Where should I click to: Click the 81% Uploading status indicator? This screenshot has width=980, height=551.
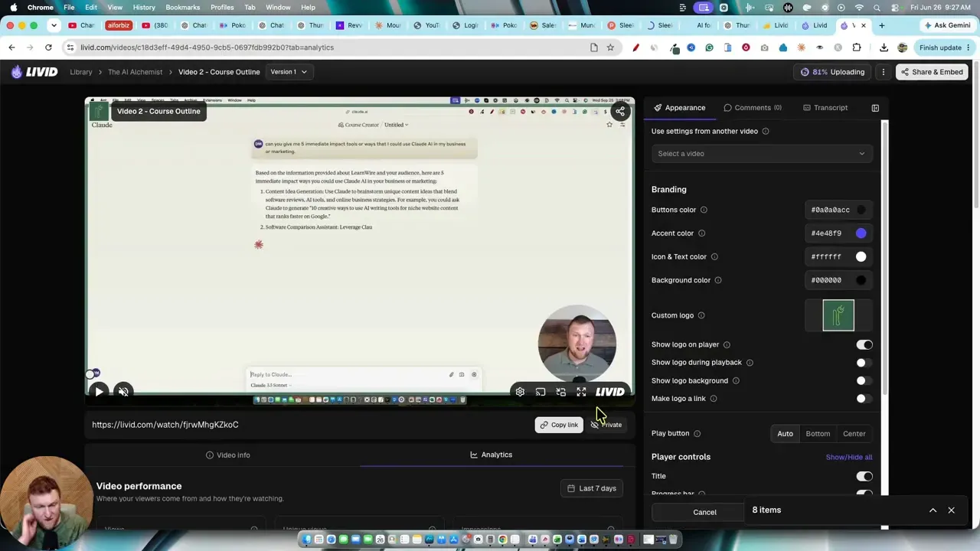tap(832, 72)
